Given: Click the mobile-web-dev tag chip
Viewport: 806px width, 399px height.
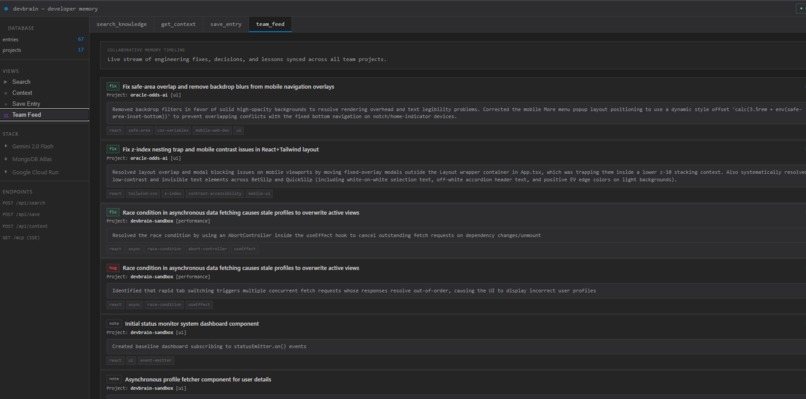Looking at the screenshot, I should coord(212,131).
